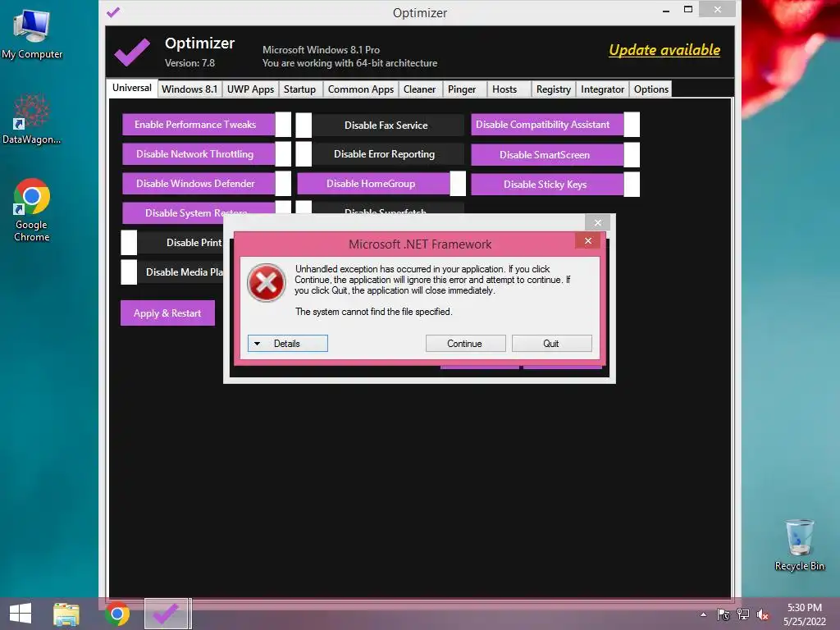This screenshot has height=630, width=840.
Task: Open Action Center flag icon
Action: pyautogui.click(x=724, y=614)
